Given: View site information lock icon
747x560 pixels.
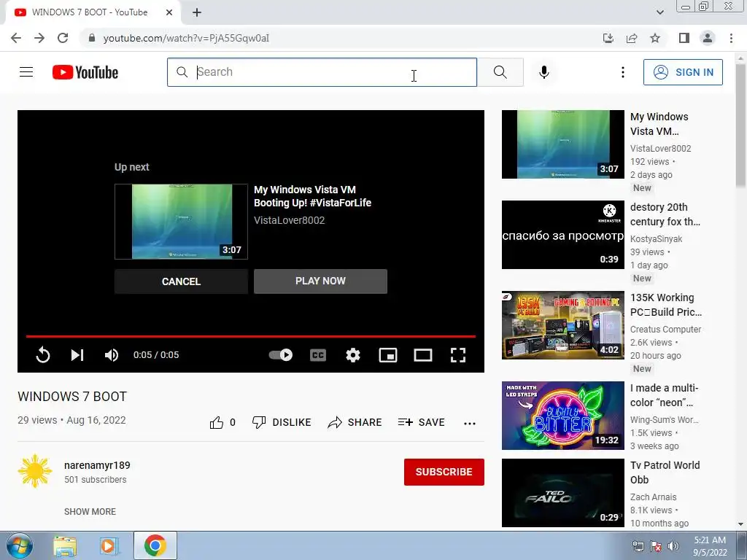Looking at the screenshot, I should tap(93, 38).
